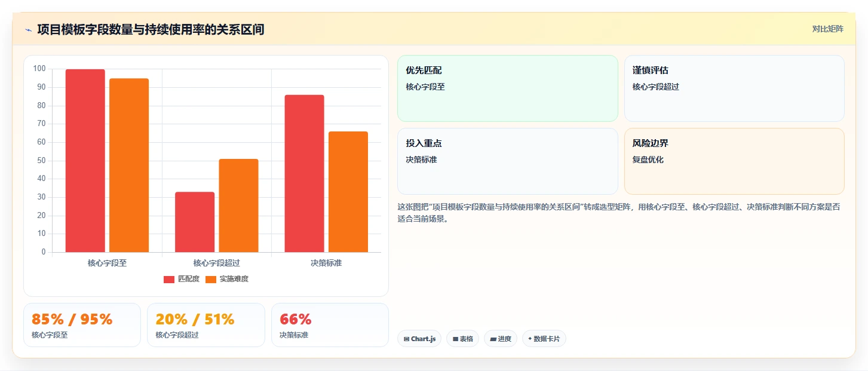The image size is (868, 371).
Task: Select the red 决策标准 匹配度 bar
Action: pyautogui.click(x=304, y=173)
